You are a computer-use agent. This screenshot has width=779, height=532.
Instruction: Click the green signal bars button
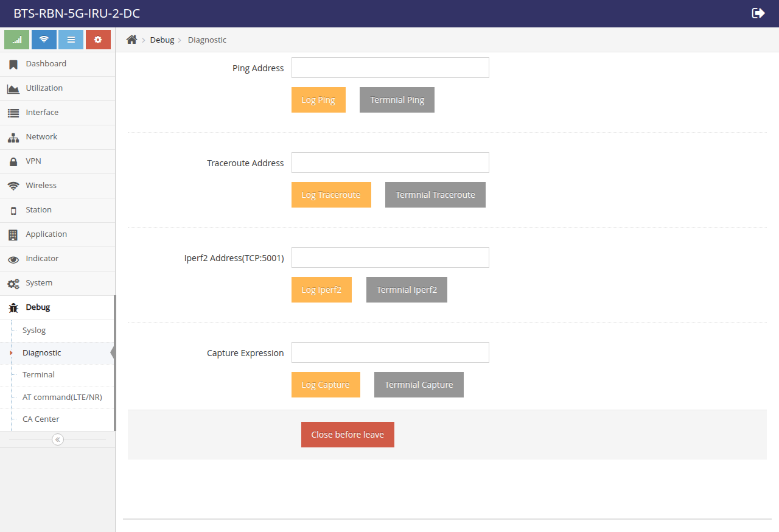[16, 40]
